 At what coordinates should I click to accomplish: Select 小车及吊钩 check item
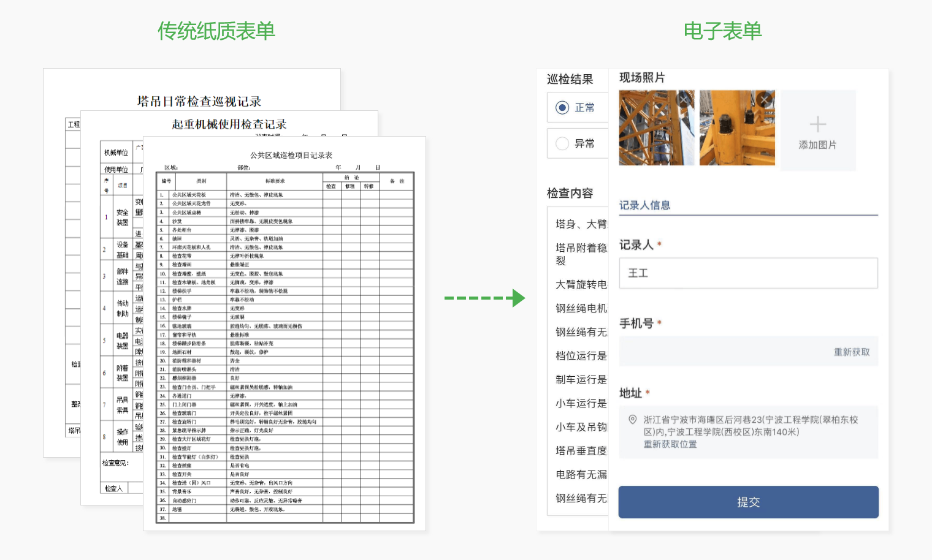(581, 427)
